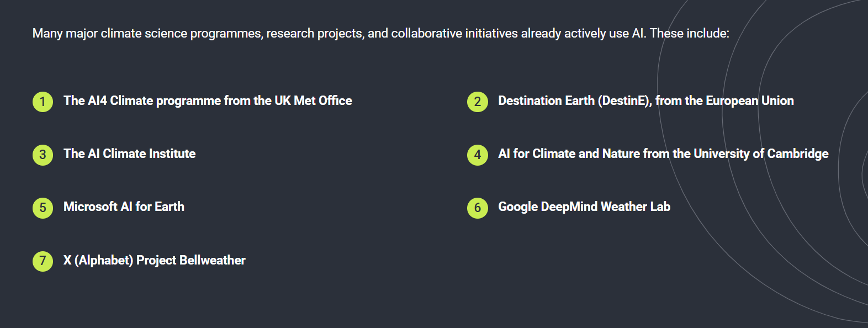868x328 pixels.
Task: Click the green number 4 badge
Action: (x=478, y=155)
